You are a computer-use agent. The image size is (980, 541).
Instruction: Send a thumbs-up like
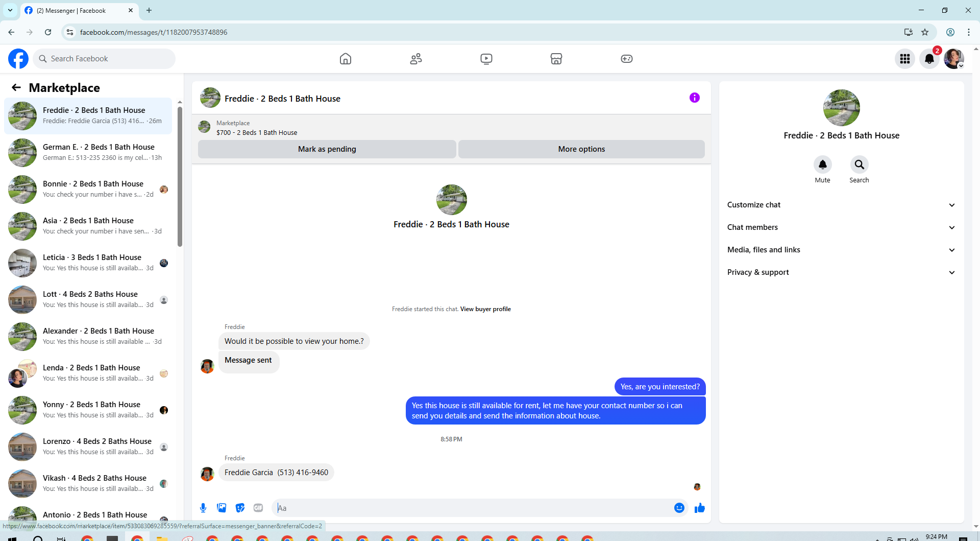click(x=699, y=508)
